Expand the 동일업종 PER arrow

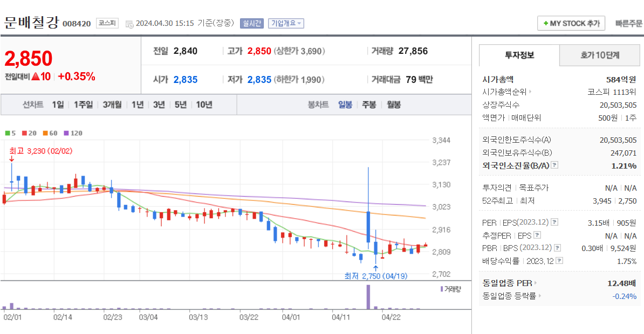click(536, 283)
